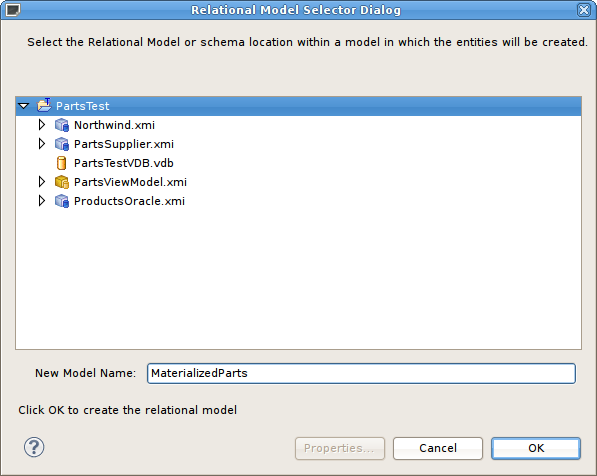
Task: Expand the ProductsOracle.xmi tree node
Action: [x=42, y=201]
